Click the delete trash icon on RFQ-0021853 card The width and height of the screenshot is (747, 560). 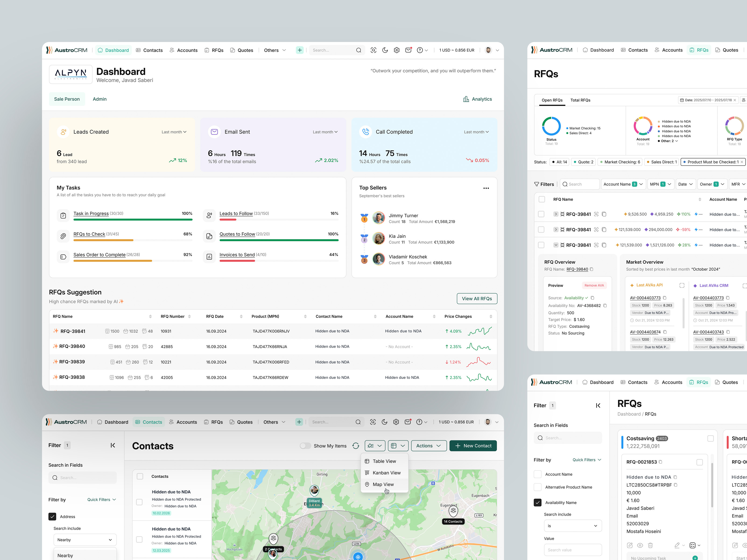click(650, 545)
